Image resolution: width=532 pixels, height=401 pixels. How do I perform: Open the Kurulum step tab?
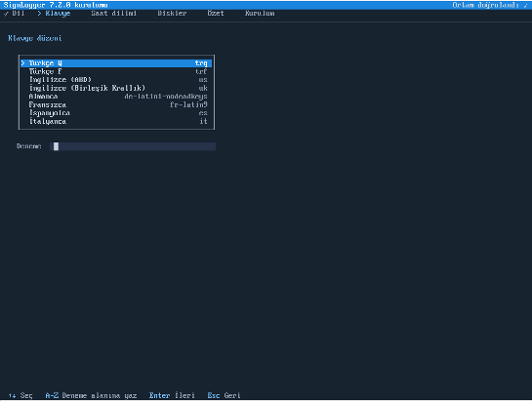(x=260, y=14)
